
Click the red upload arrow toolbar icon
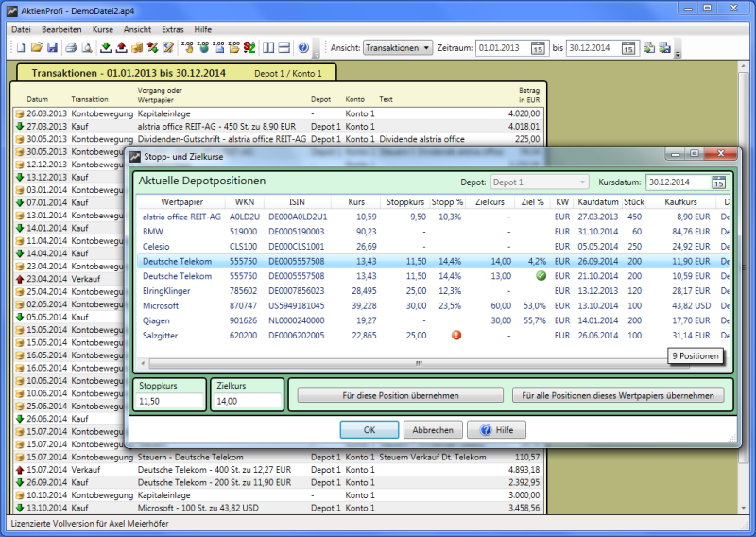pos(123,47)
